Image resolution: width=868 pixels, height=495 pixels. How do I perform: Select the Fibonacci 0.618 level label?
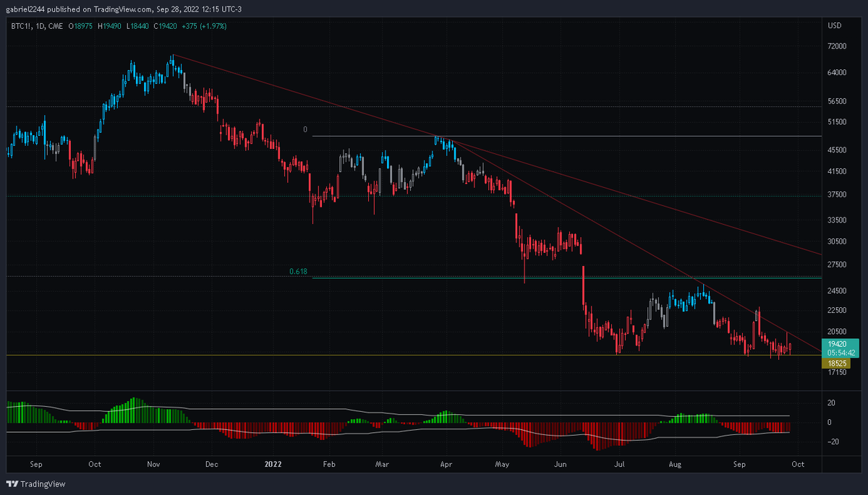[298, 272]
